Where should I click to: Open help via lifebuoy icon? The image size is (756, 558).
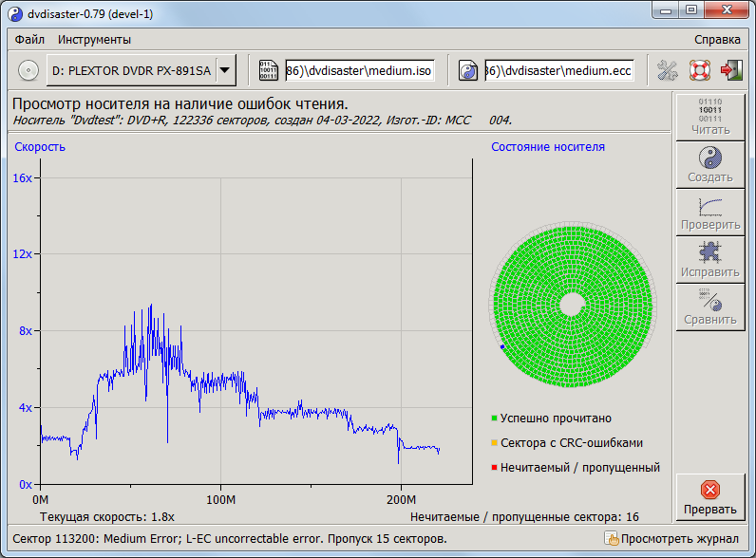click(x=700, y=70)
